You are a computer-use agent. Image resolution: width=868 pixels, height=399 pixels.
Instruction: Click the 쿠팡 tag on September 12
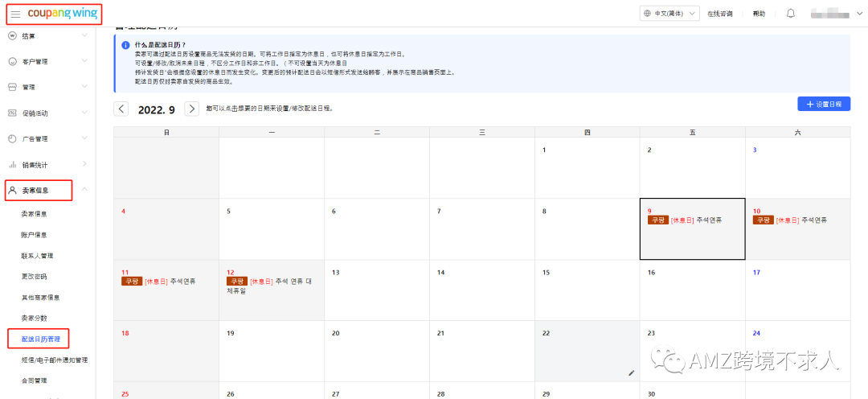coord(236,281)
